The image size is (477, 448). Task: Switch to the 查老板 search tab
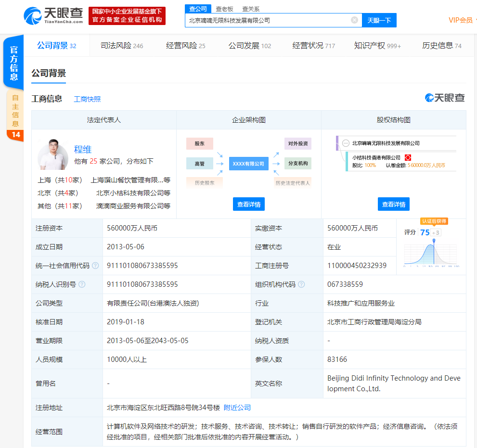pyautogui.click(x=224, y=9)
